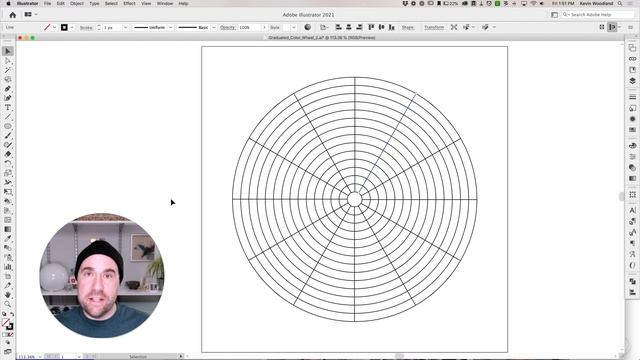Select the Width tool
The image size is (640, 360).
click(8, 182)
